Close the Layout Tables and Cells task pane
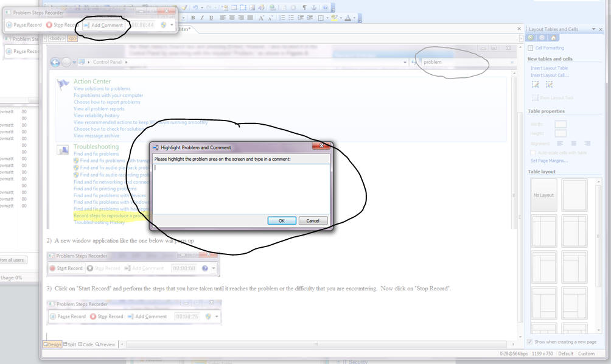 point(601,29)
